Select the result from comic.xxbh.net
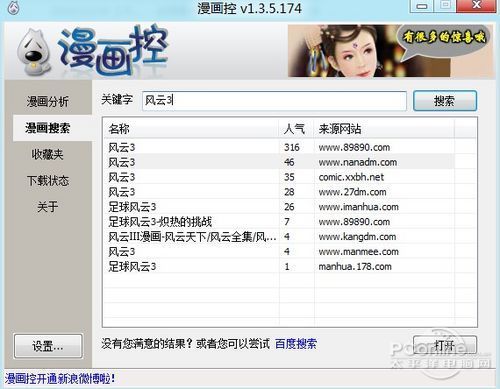The image size is (500, 389). coord(289,177)
